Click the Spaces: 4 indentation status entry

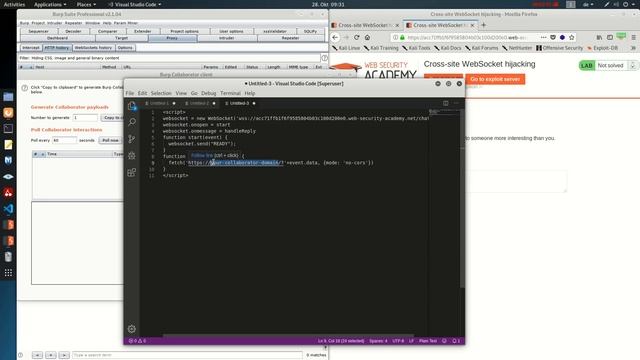378,341
